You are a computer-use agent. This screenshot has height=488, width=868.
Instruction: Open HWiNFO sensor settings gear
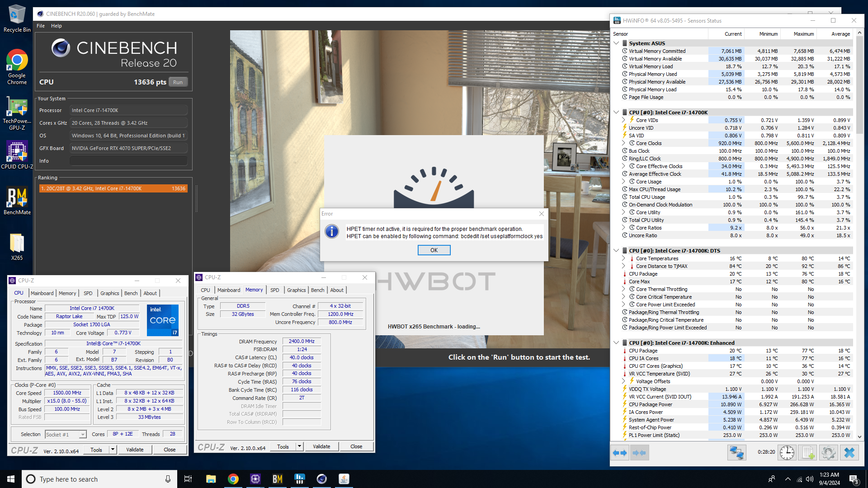(x=829, y=453)
